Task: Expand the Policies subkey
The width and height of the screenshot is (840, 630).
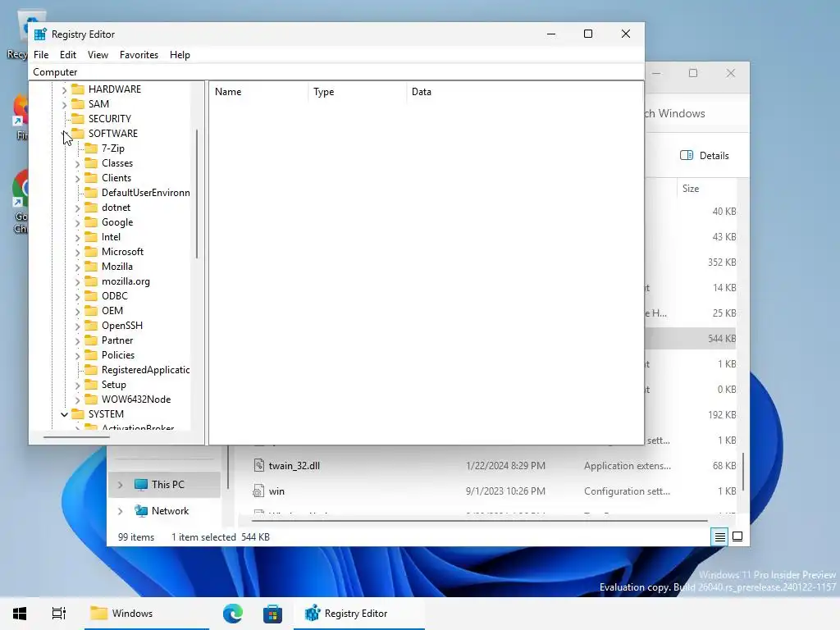Action: (x=78, y=356)
